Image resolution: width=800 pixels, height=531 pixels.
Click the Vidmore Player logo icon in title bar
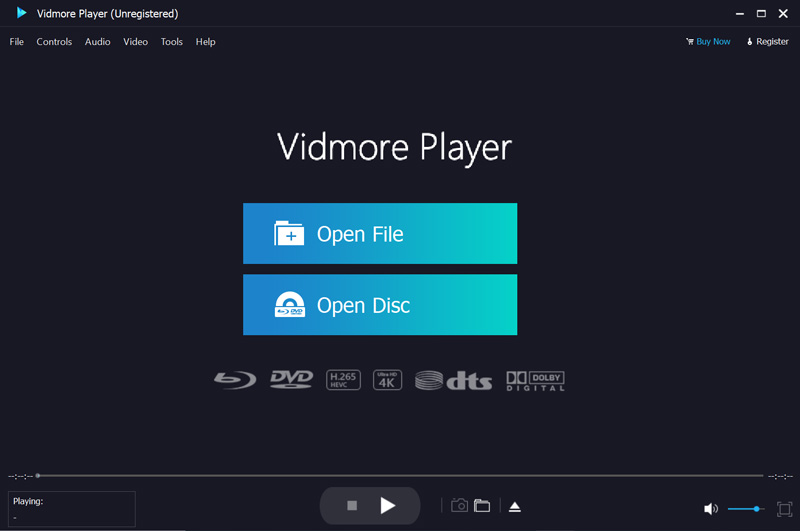pos(21,13)
